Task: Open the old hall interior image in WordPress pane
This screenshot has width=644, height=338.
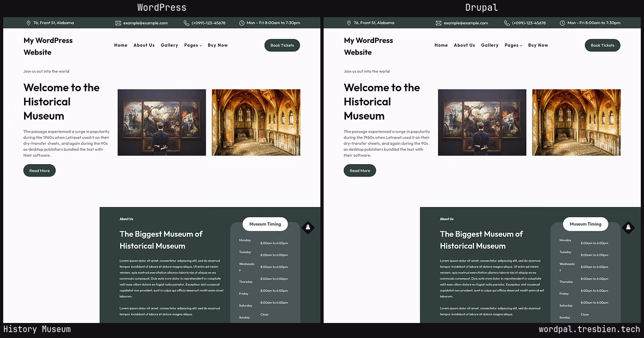Action: [256, 122]
